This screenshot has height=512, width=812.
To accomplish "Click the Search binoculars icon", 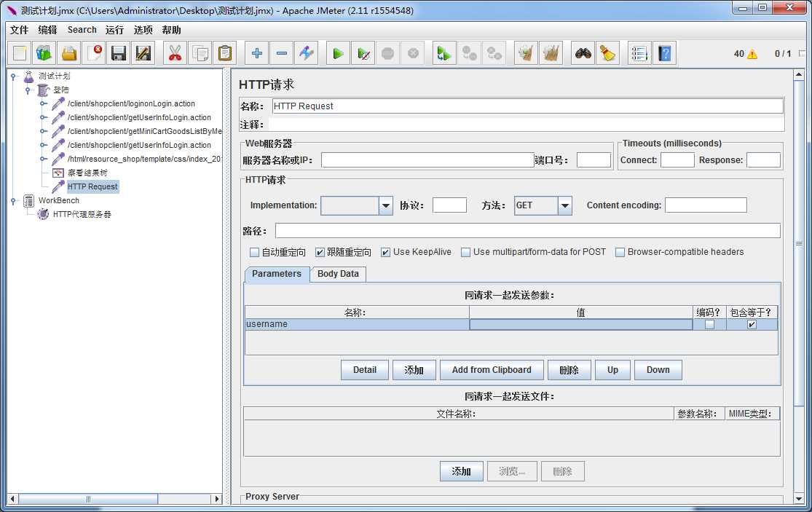I will pyautogui.click(x=583, y=53).
